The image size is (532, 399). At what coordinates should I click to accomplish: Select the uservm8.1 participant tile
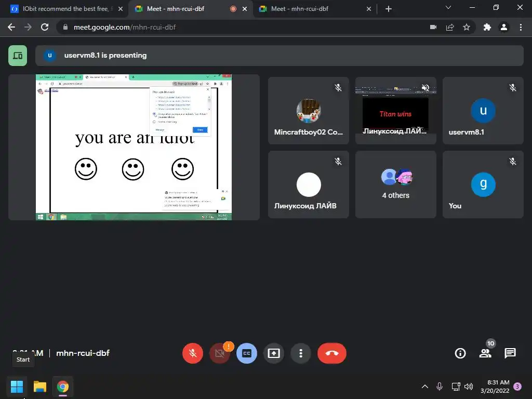pos(483,111)
